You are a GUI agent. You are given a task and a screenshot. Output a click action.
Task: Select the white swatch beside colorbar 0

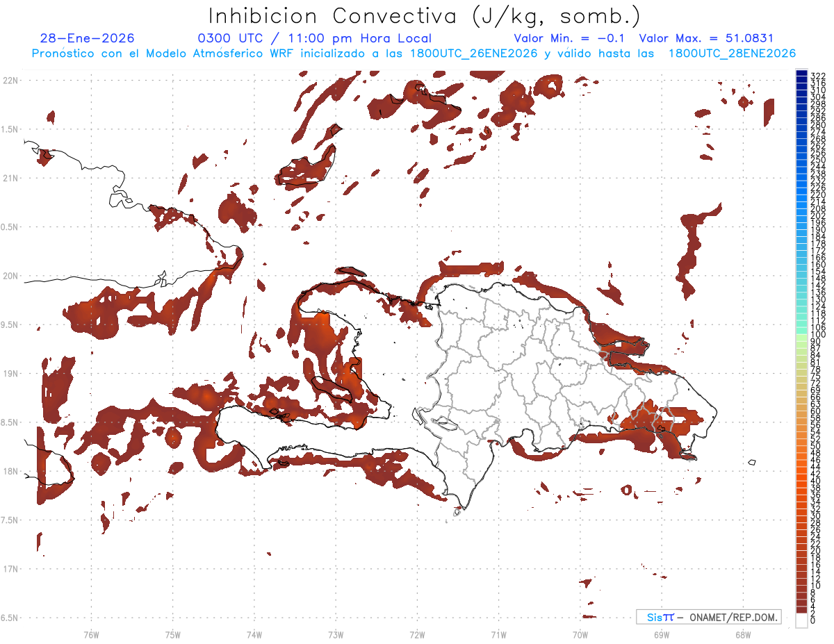click(x=801, y=620)
